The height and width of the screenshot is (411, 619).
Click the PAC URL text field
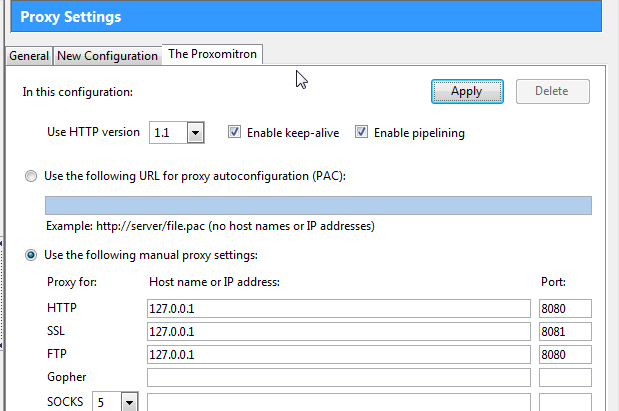(x=318, y=205)
